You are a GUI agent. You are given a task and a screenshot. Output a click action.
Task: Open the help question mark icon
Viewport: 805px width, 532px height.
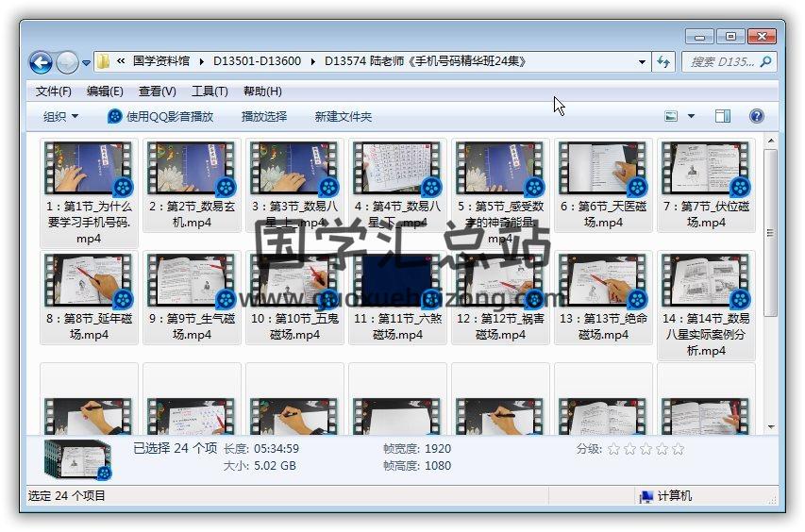756,116
